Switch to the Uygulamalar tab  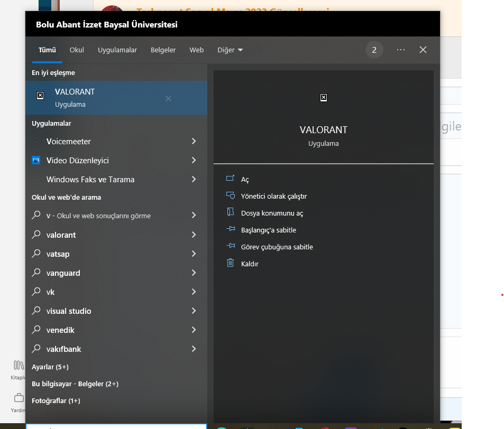[117, 50]
